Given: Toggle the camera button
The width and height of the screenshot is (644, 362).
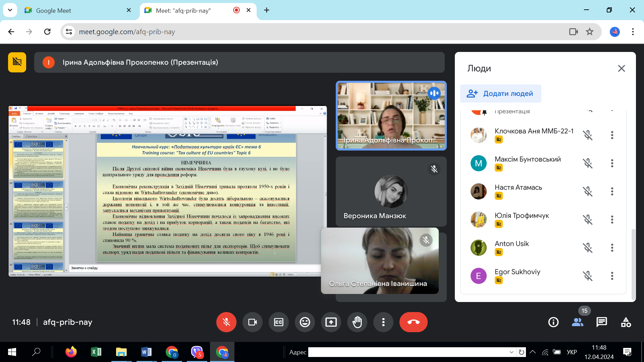Looking at the screenshot, I should coord(253,322).
